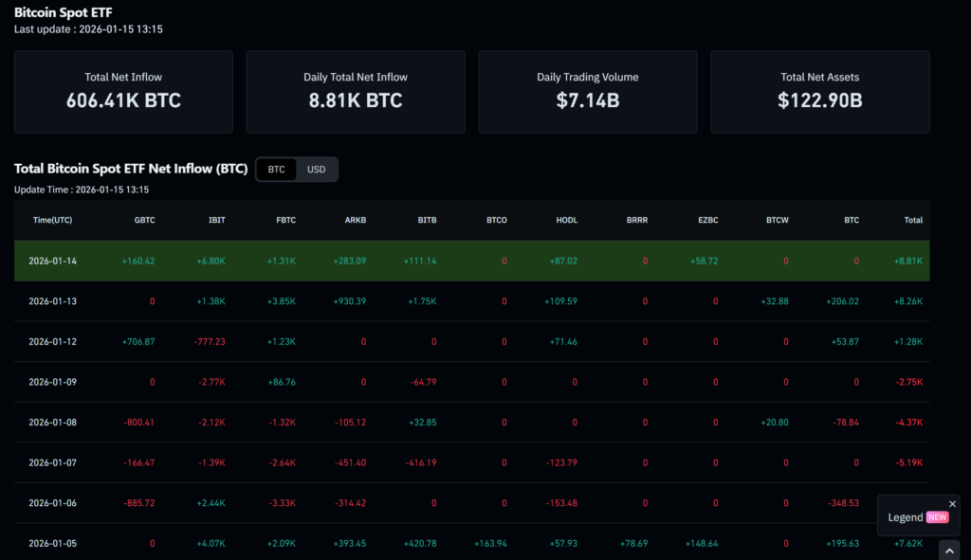Click the 2026-01-09 row date

tap(53, 382)
